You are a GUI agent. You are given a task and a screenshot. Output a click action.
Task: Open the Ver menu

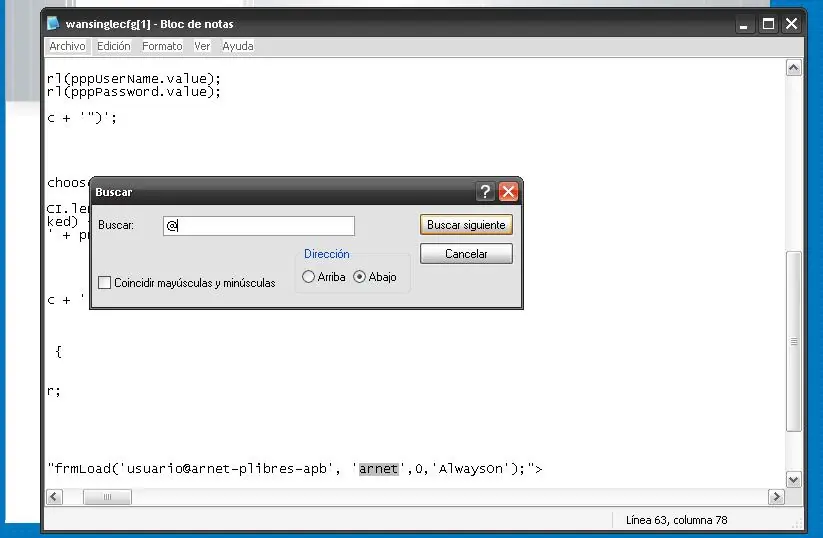(202, 46)
